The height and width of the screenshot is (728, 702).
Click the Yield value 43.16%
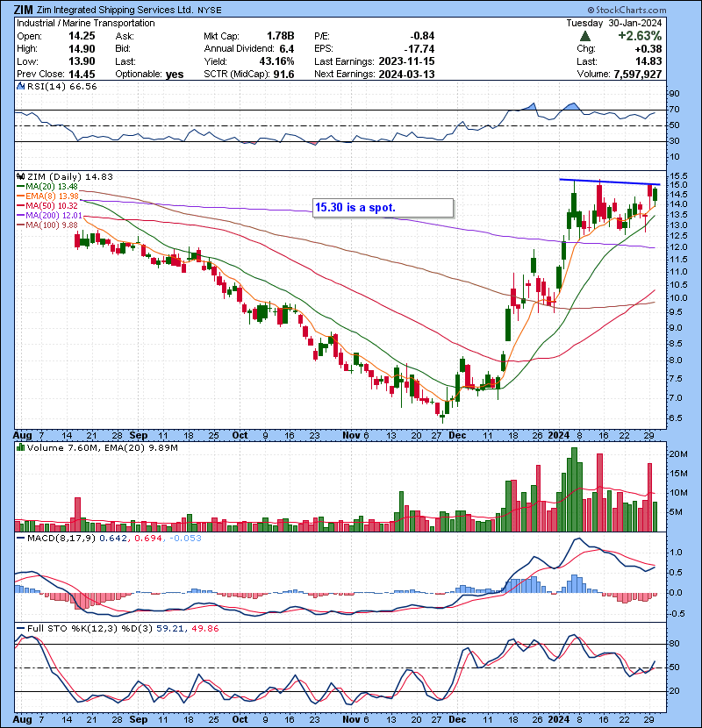(276, 61)
